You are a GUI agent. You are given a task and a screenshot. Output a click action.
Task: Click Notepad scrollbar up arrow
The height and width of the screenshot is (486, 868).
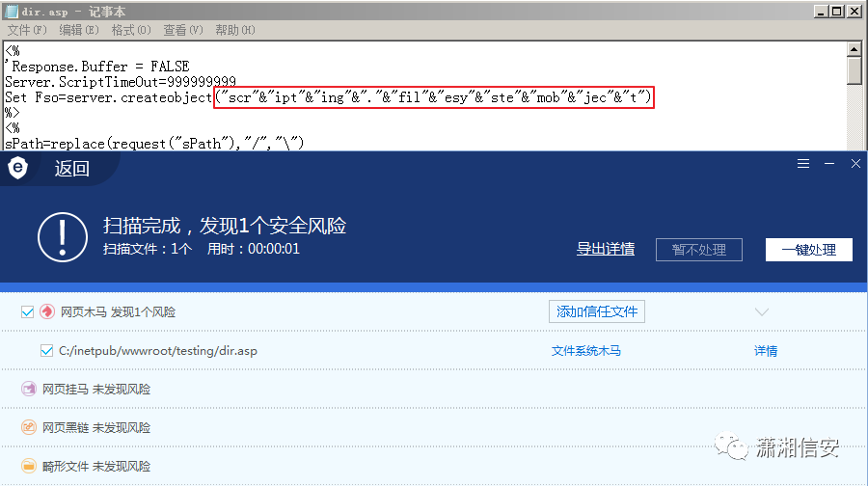(854, 49)
